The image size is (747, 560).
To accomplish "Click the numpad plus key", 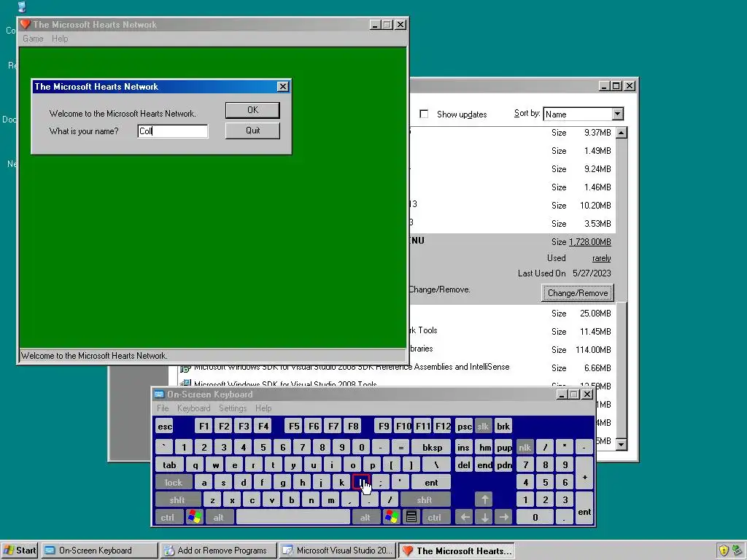I will 584,474.
